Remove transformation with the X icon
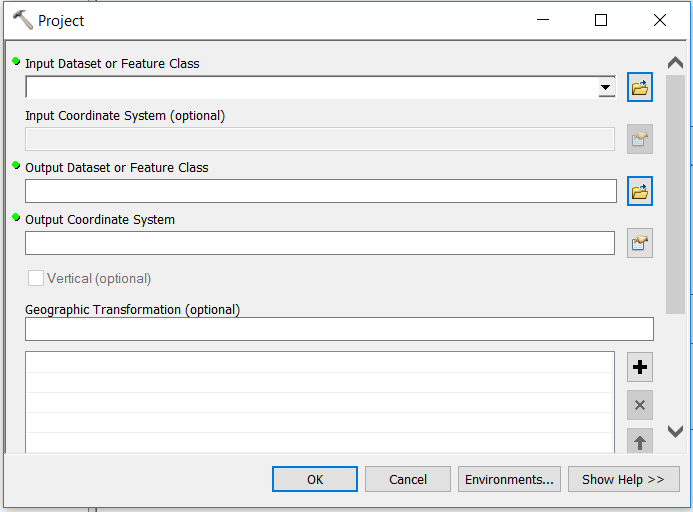The width and height of the screenshot is (693, 512). tap(640, 405)
